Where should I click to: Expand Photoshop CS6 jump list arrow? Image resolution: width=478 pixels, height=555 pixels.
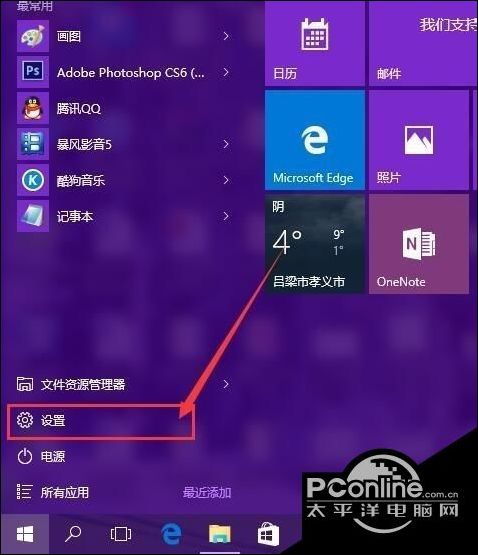coord(226,72)
